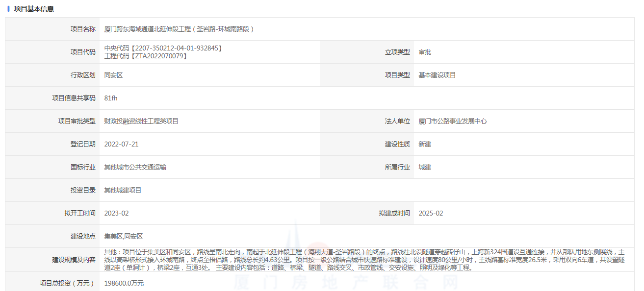
Task: Click the 项目类型 value 基本建设项目
Action: click(437, 75)
